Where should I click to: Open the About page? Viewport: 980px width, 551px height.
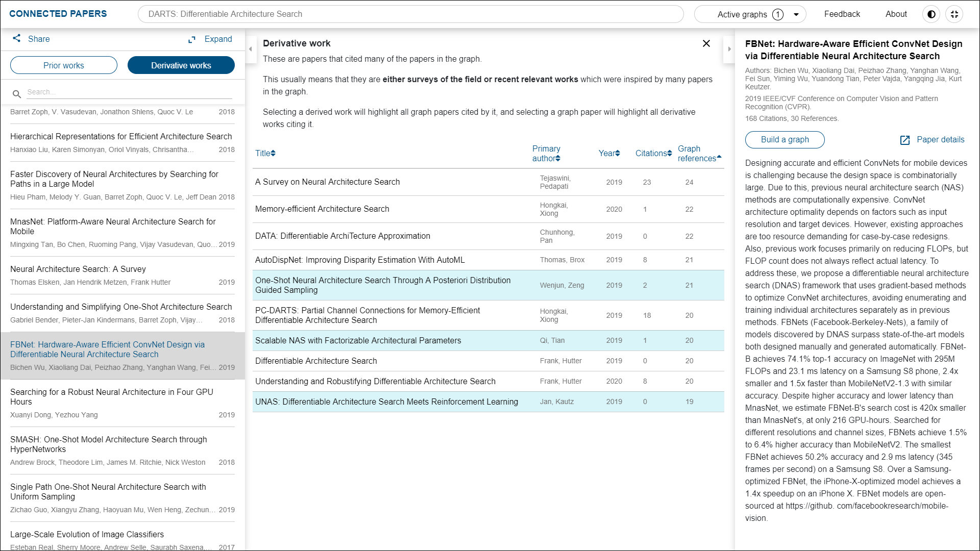(896, 14)
